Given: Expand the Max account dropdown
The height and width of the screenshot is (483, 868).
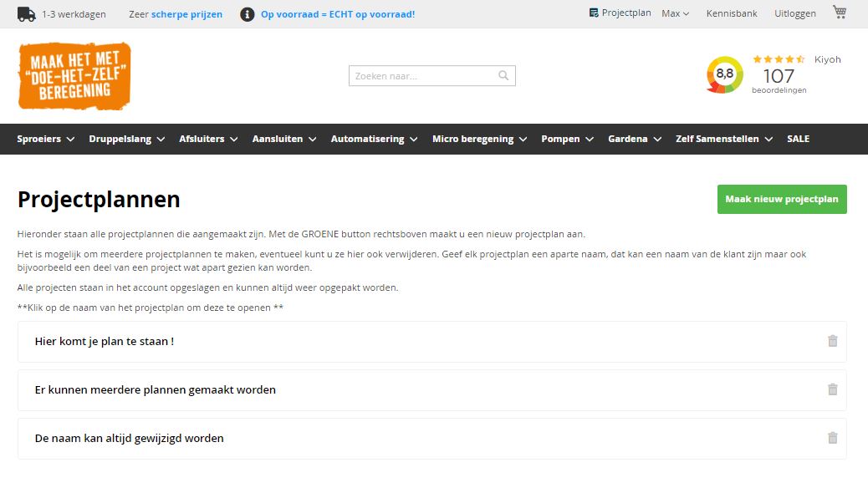Looking at the screenshot, I should [673, 13].
